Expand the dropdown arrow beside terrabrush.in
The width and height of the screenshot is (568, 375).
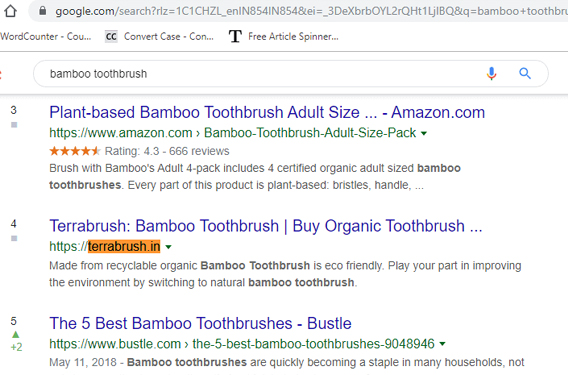click(168, 247)
